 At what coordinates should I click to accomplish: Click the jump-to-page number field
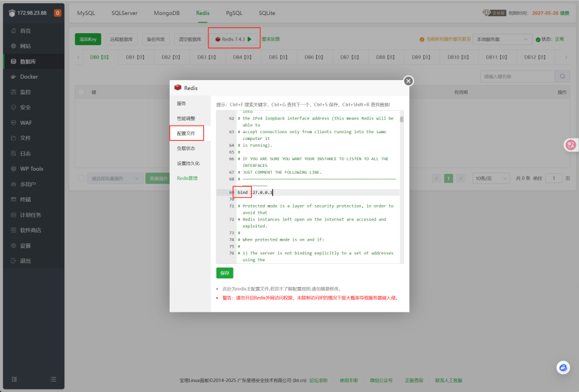(x=553, y=178)
